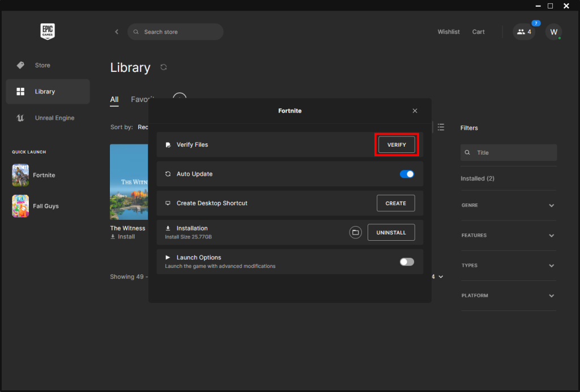Viewport: 580px width, 392px height.
Task: Open the Sort by dropdown
Action: [143, 127]
